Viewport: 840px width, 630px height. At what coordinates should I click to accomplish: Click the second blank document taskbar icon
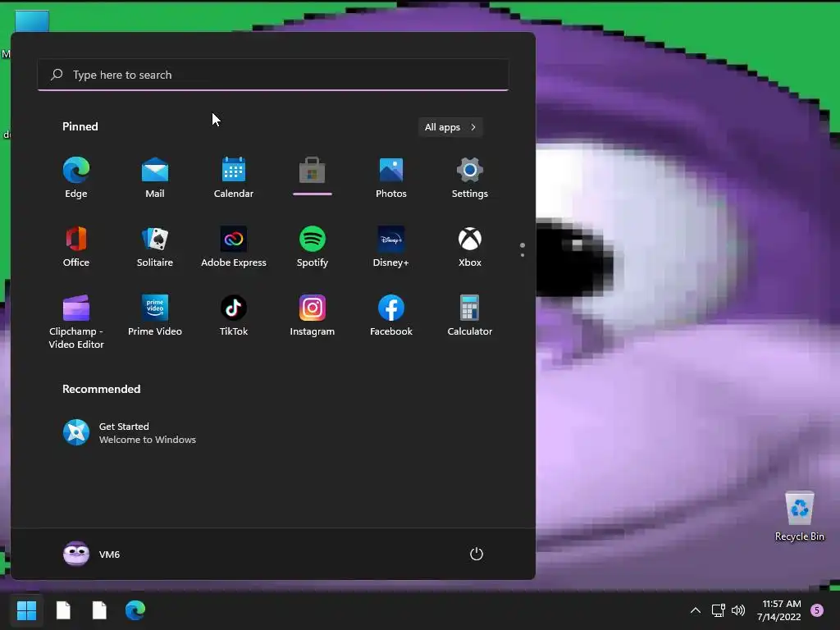tap(99, 610)
